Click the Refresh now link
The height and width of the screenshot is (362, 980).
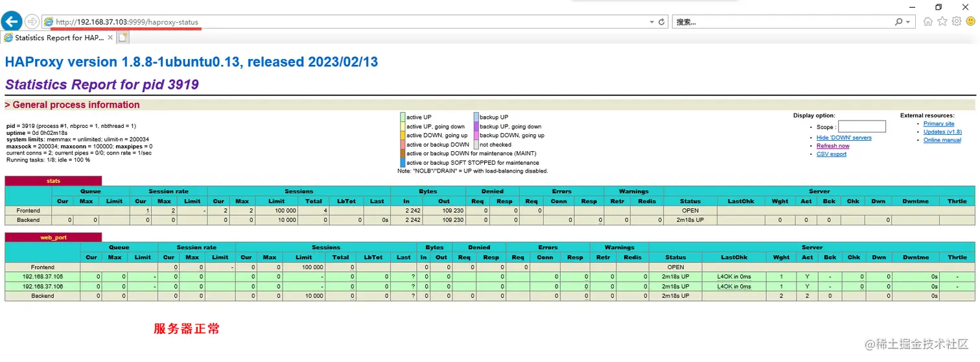point(833,146)
